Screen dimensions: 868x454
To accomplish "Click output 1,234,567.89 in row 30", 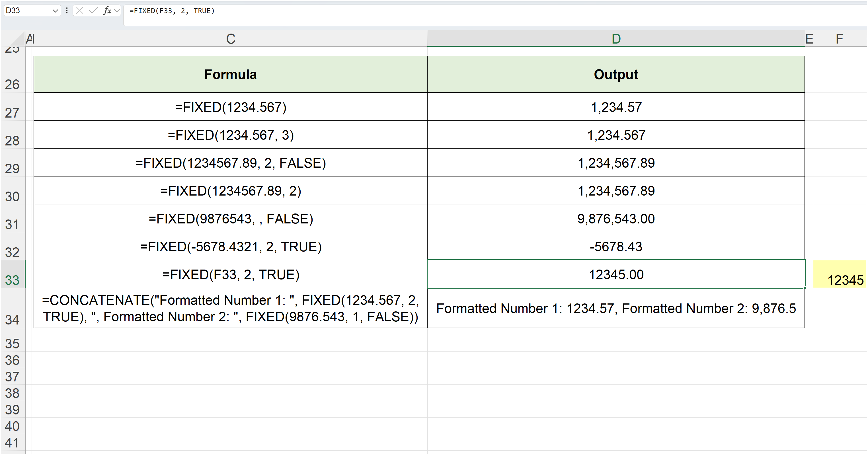I will click(616, 191).
